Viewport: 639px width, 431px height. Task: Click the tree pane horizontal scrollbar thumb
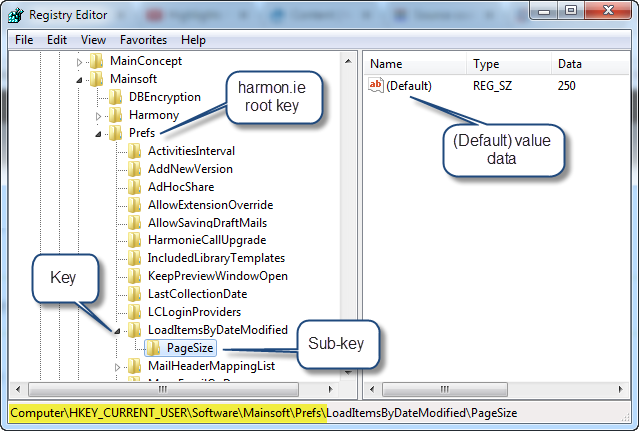pyautogui.click(x=163, y=389)
